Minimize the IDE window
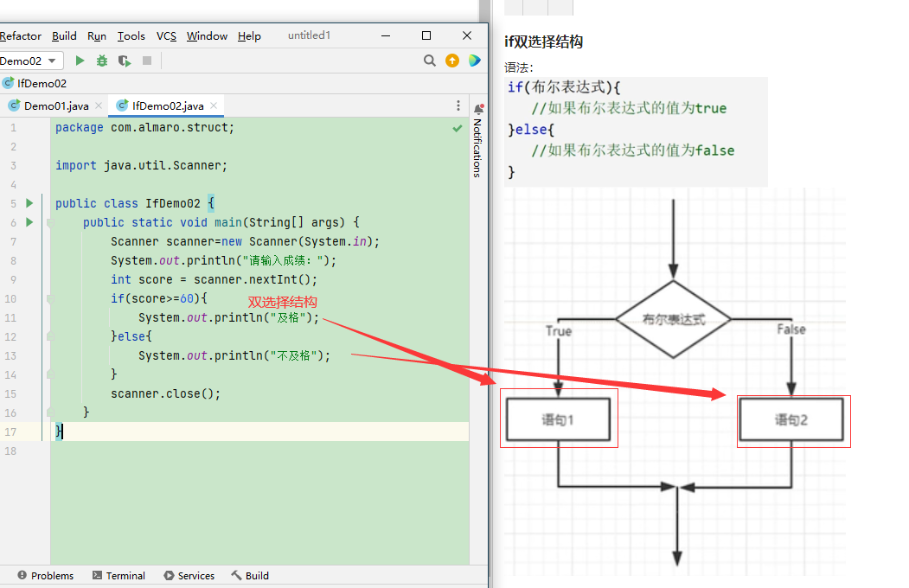Viewport: 909px width, 588px height. click(x=386, y=36)
